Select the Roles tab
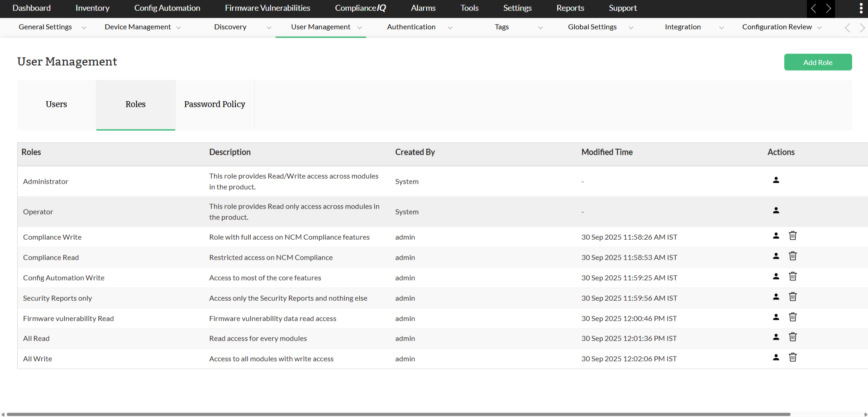The height and width of the screenshot is (417, 868). coord(136,105)
